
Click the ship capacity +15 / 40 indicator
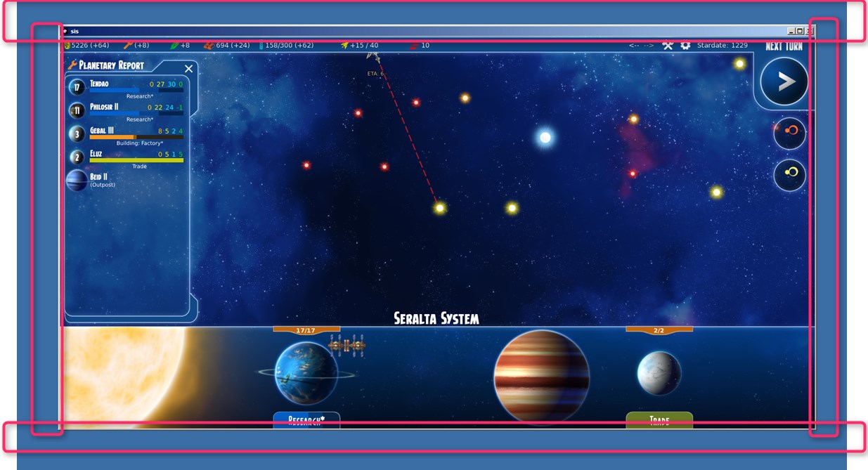(x=359, y=45)
